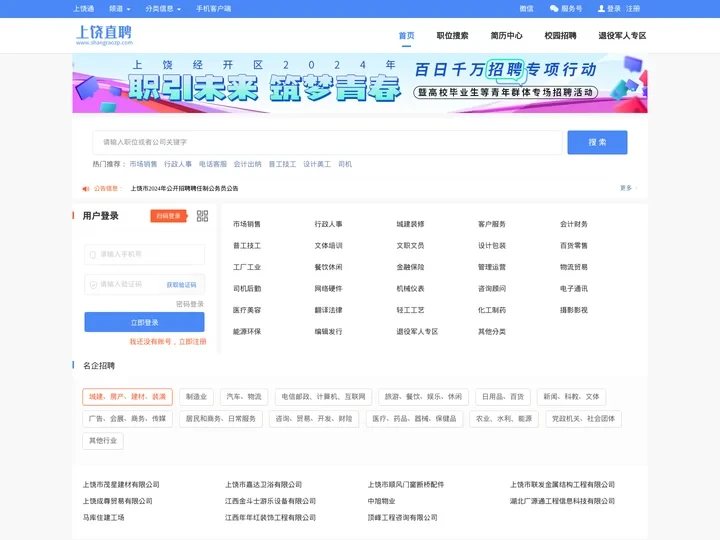
Task: Open the 校园招聘 navigation tab
Action: pos(560,35)
